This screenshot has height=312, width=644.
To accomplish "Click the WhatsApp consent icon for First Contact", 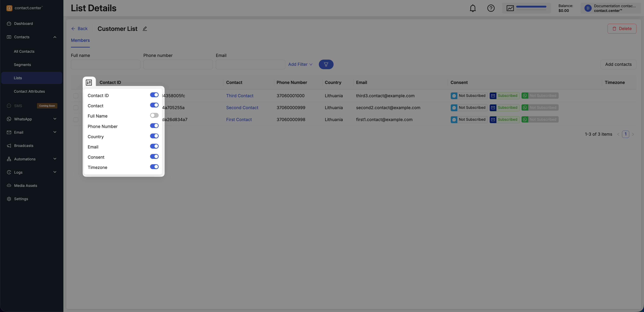I will (x=525, y=120).
